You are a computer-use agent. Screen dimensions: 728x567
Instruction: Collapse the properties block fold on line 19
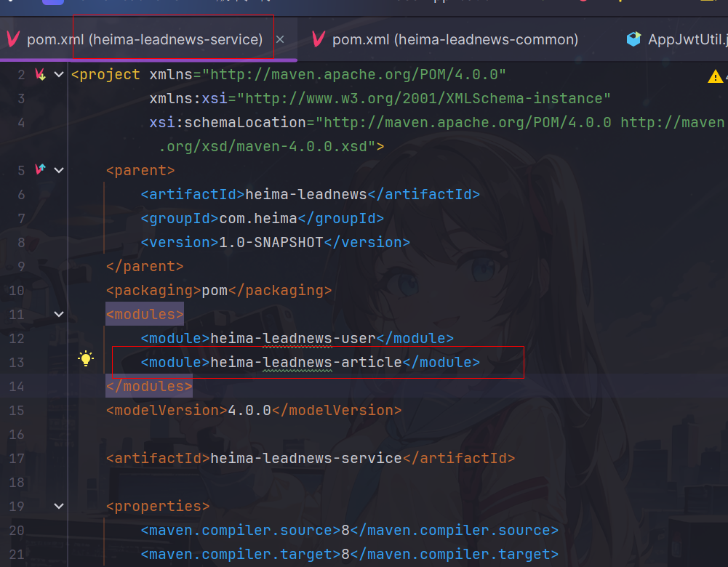59,506
